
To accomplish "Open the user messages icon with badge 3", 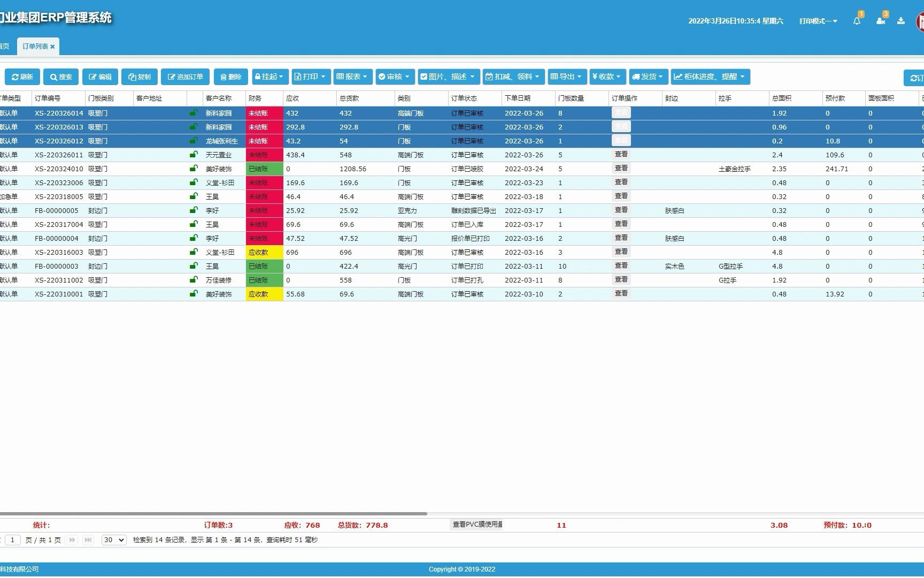I will pyautogui.click(x=880, y=21).
